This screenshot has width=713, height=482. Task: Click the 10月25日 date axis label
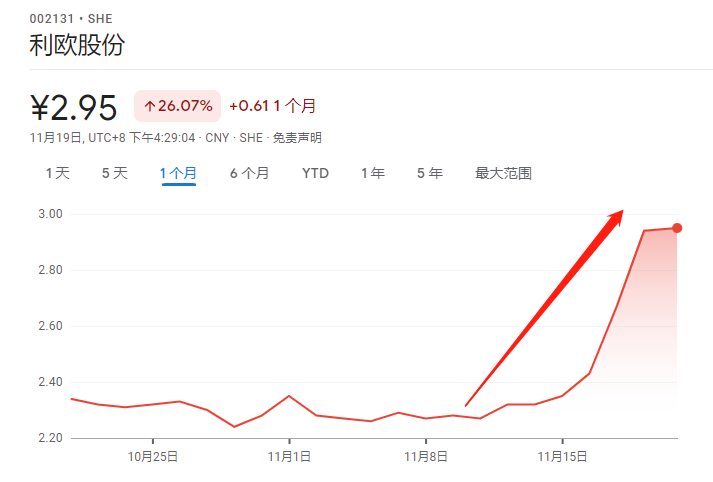[153, 456]
